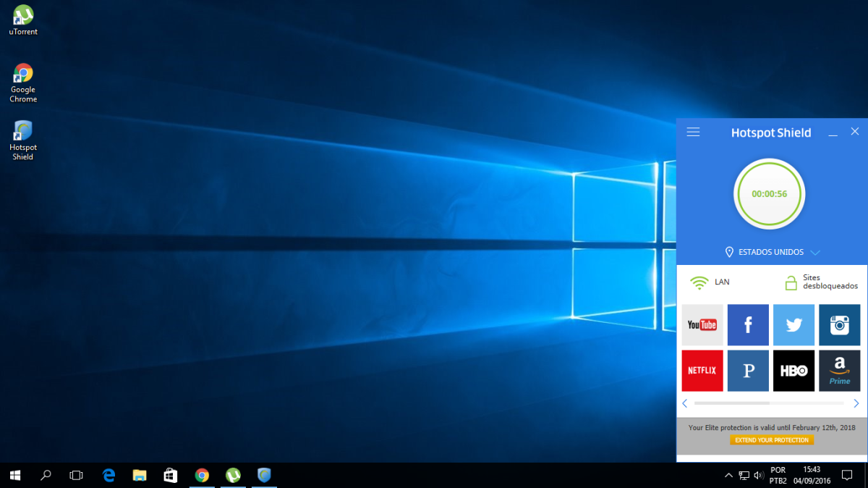Open the Windows Start menu

pyautogui.click(x=15, y=476)
